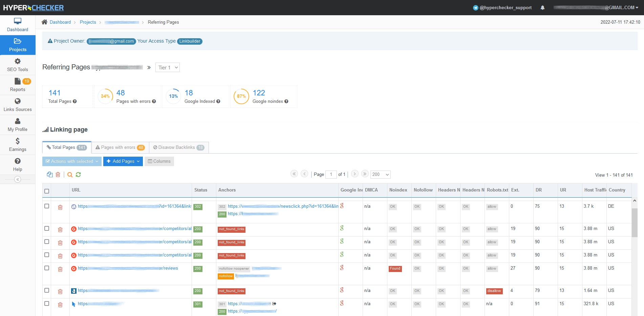Click the Columns button
The width and height of the screenshot is (644, 316).
coord(159,161)
